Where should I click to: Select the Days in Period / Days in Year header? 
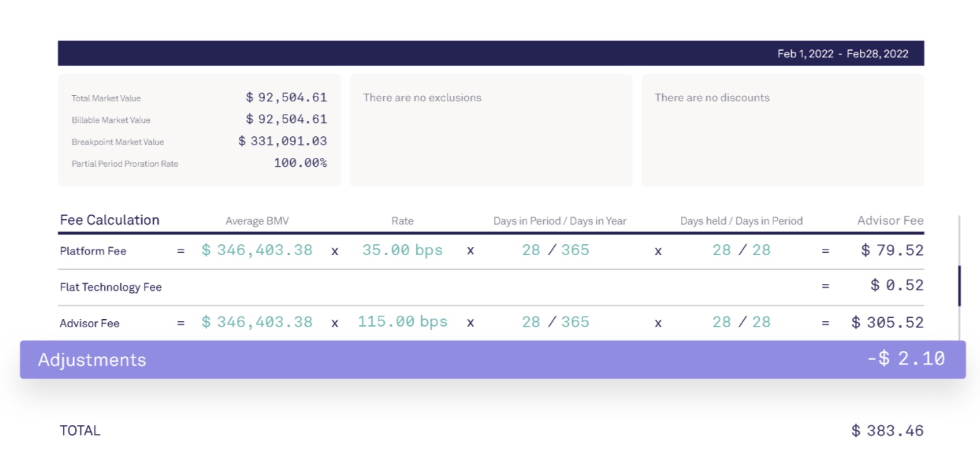tap(560, 221)
